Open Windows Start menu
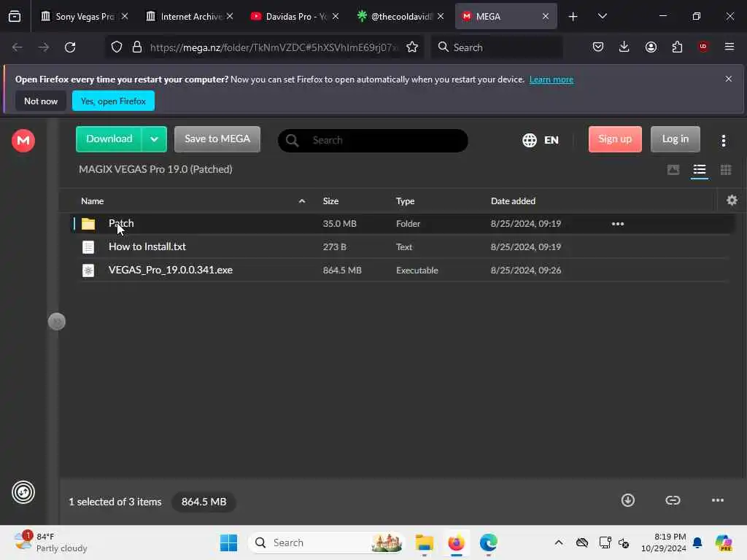The image size is (747, 560). [228, 542]
